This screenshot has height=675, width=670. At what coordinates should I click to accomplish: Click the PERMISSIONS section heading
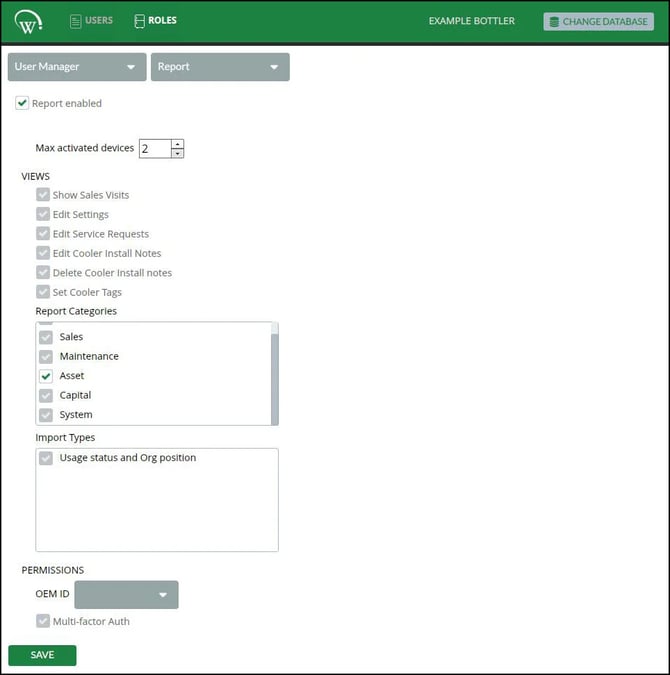[x=53, y=570]
